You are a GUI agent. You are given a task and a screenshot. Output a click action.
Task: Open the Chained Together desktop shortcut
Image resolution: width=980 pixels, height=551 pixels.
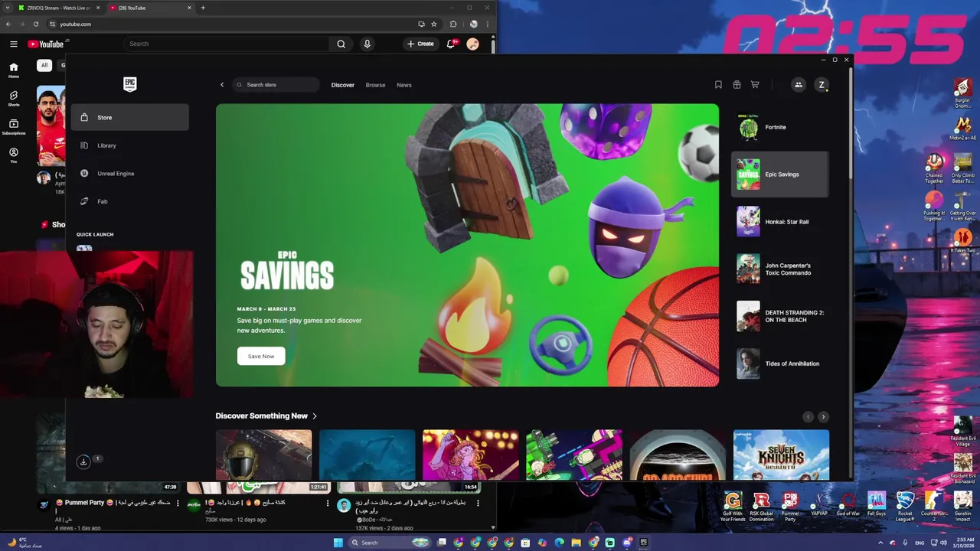(x=934, y=168)
